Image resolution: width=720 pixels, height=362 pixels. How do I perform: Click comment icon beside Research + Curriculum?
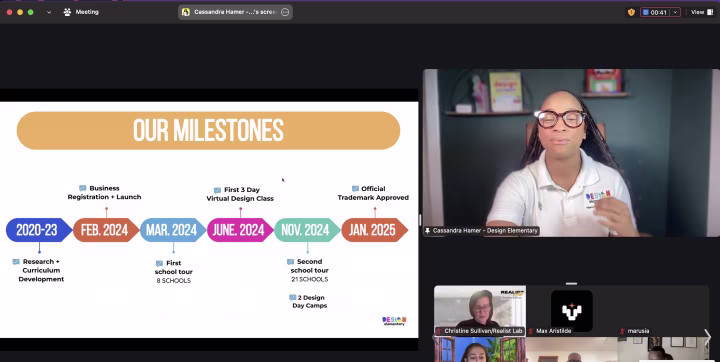tap(16, 261)
